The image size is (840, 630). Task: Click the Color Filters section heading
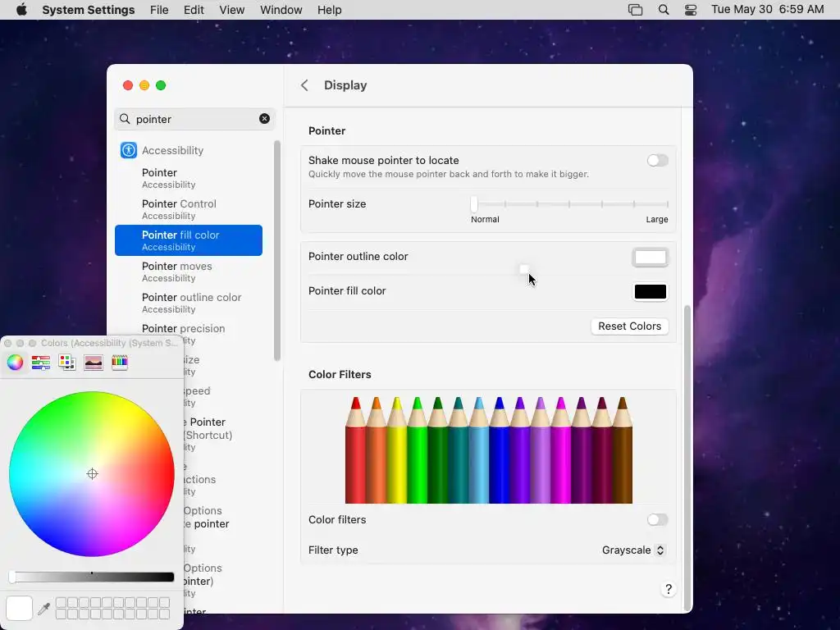point(340,374)
